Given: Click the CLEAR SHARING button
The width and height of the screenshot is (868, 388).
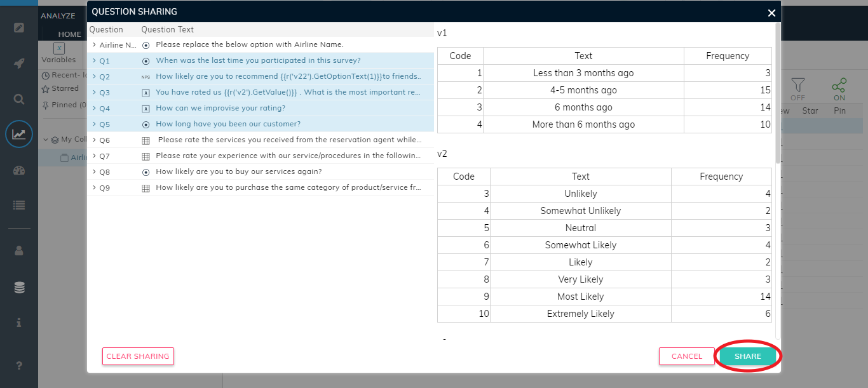Looking at the screenshot, I should pos(138,356).
